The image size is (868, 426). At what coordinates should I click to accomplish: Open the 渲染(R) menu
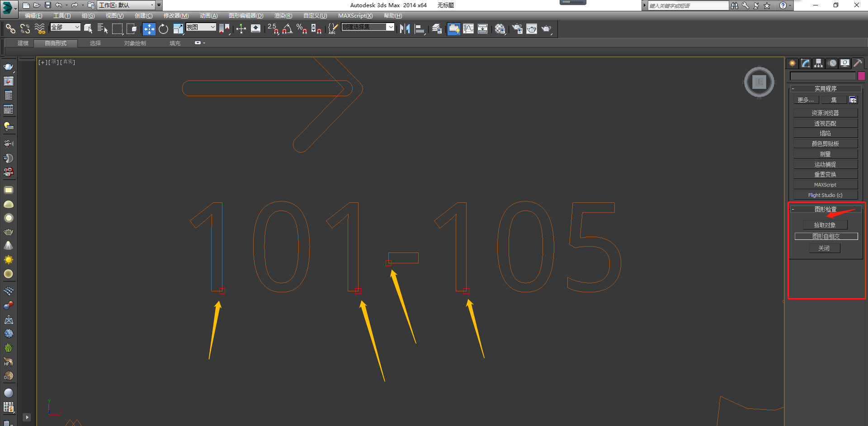tap(283, 16)
